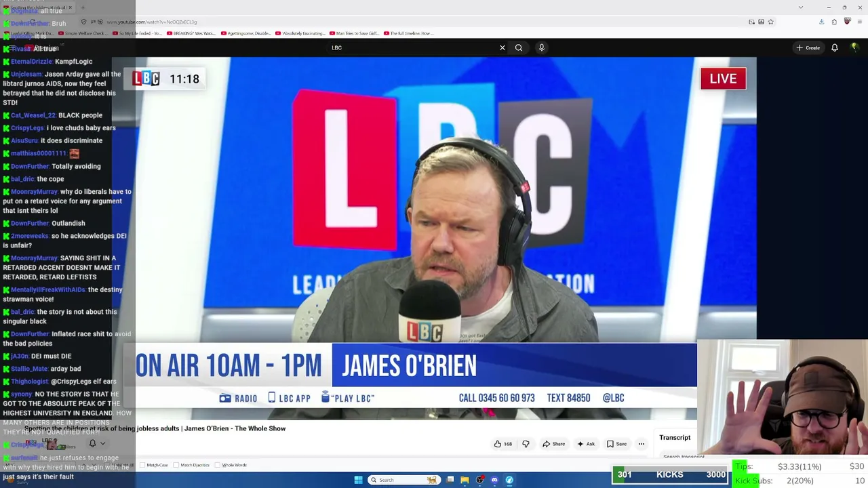Click the Windows taskbar Search box

click(x=403, y=480)
